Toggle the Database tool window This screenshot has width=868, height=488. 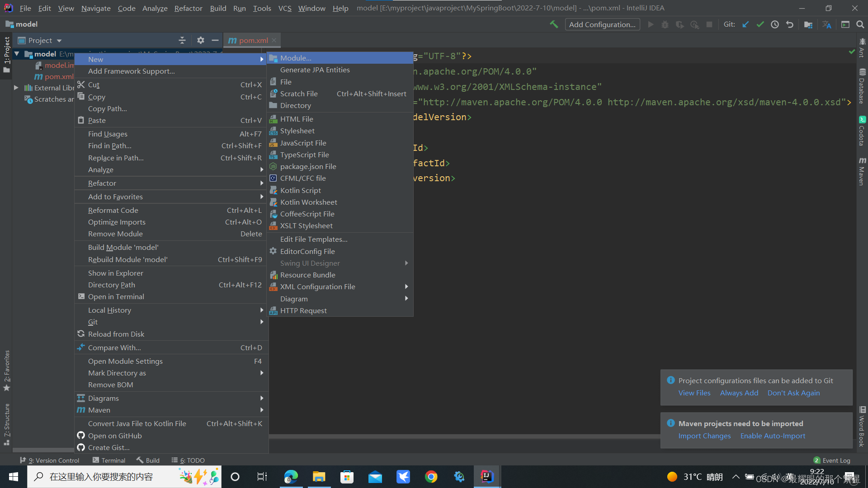click(x=862, y=86)
